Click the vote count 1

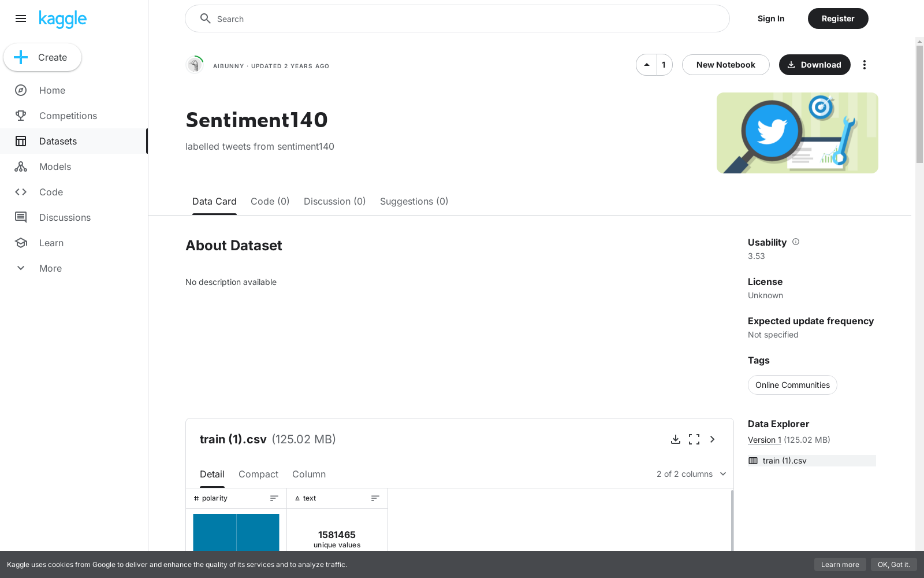point(664,65)
